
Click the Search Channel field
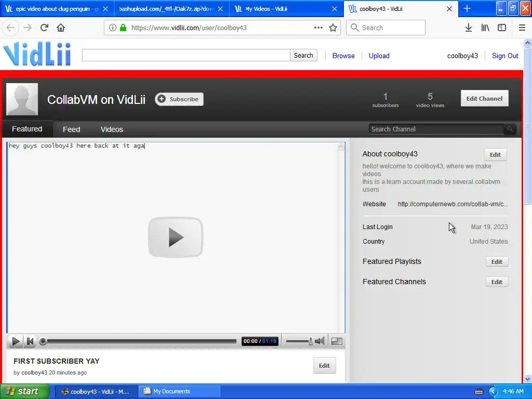(436, 129)
